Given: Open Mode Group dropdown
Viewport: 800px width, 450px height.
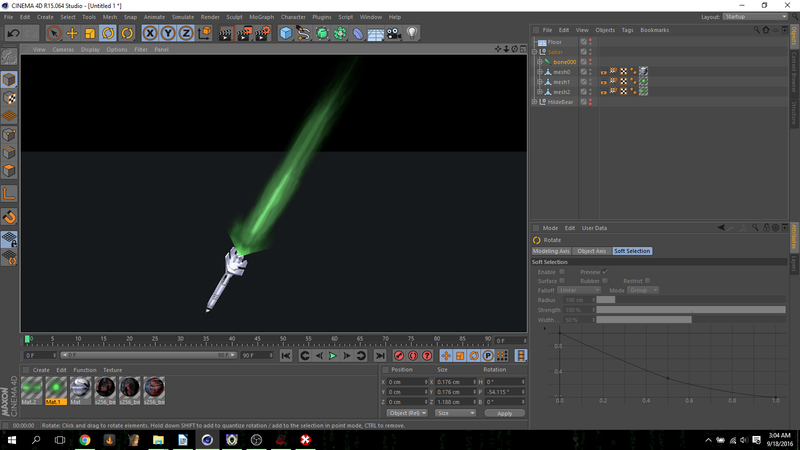Looking at the screenshot, I should pos(643,290).
